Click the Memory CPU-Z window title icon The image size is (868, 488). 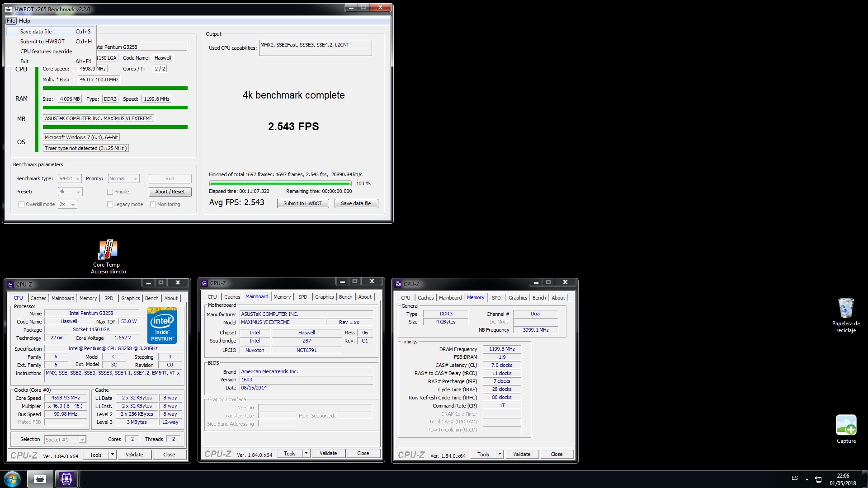[398, 284]
